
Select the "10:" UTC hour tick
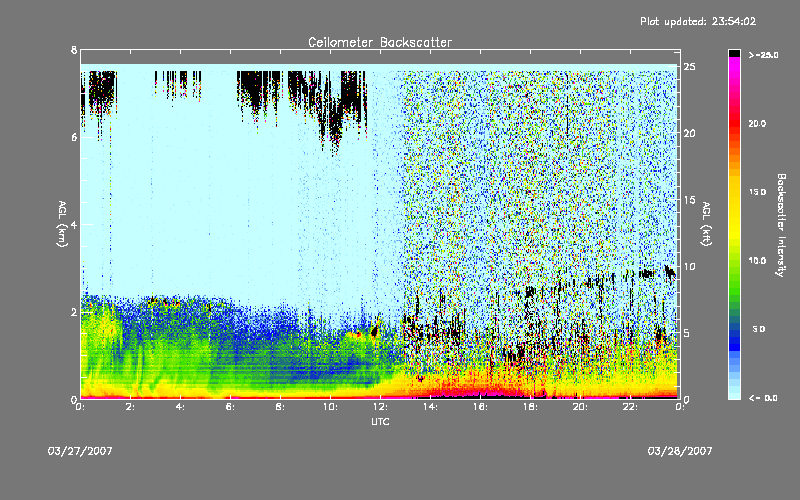coord(331,407)
